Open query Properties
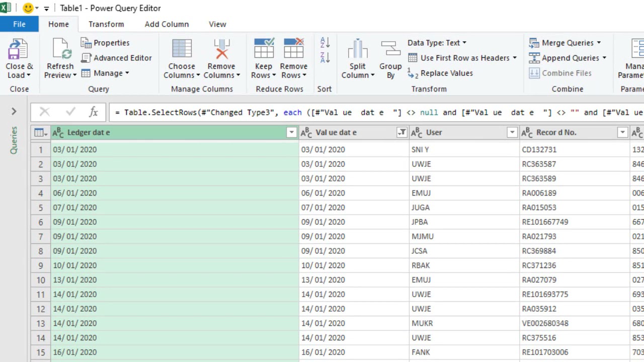The image size is (644, 362). 105,43
